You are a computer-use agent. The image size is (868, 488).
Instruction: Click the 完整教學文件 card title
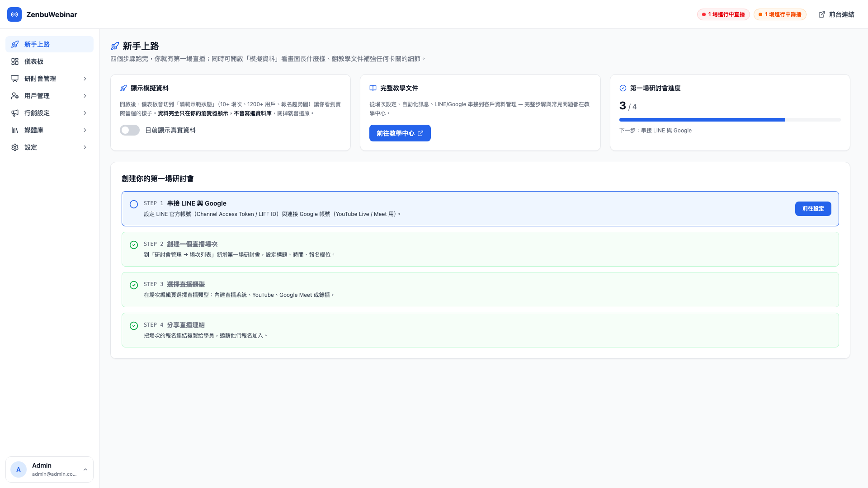tap(399, 88)
